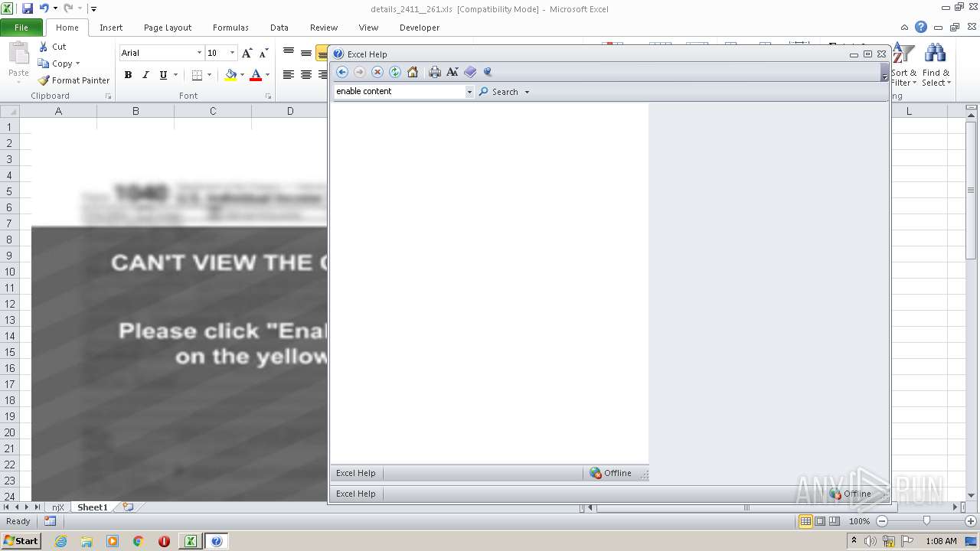Zoom in with plus button
The height and width of the screenshot is (551, 980).
click(971, 521)
